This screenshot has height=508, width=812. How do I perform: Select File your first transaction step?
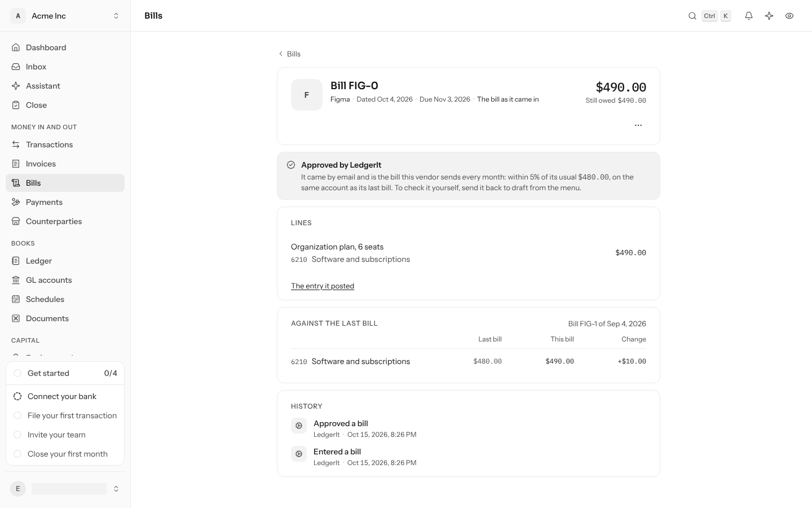[x=65, y=415]
